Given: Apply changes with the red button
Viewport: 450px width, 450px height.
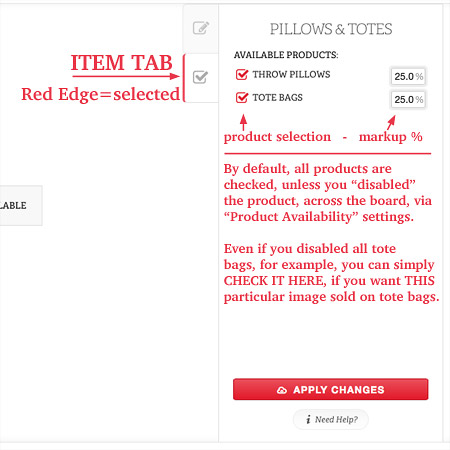Looking at the screenshot, I should (330, 389).
